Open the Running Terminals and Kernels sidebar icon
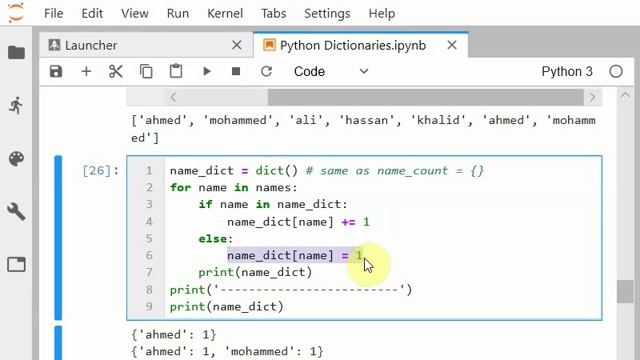Image resolution: width=640 pixels, height=360 pixels. pyautogui.click(x=16, y=106)
